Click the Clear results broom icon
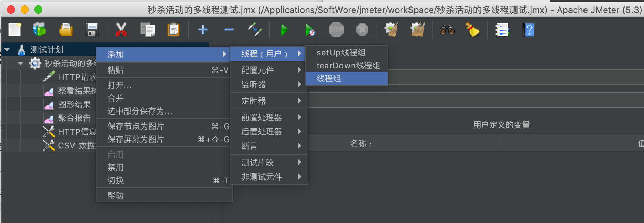Viewport: 644px width, 223px height. (x=391, y=30)
